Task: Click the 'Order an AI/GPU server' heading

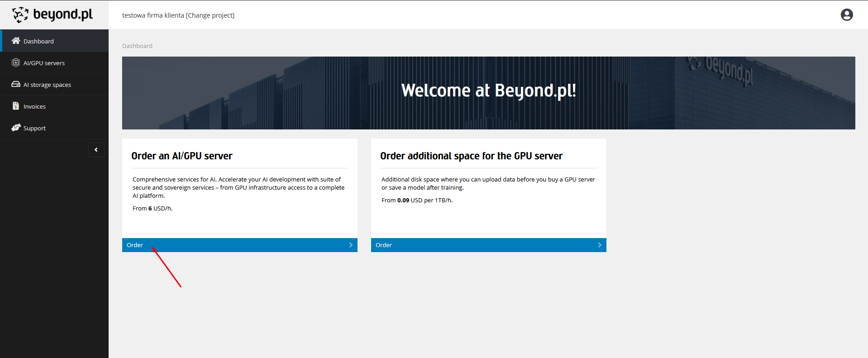Action: pos(182,156)
